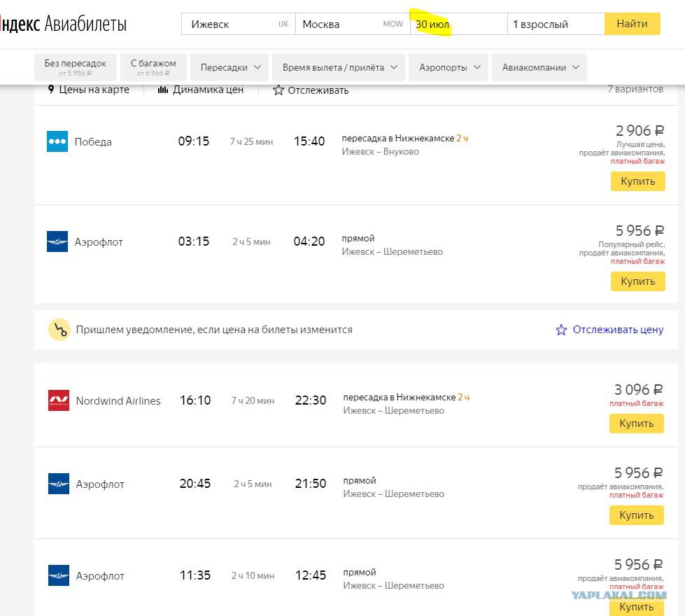Expand the Пересадки dropdown
Screen dimensions: 685x616
click(229, 67)
